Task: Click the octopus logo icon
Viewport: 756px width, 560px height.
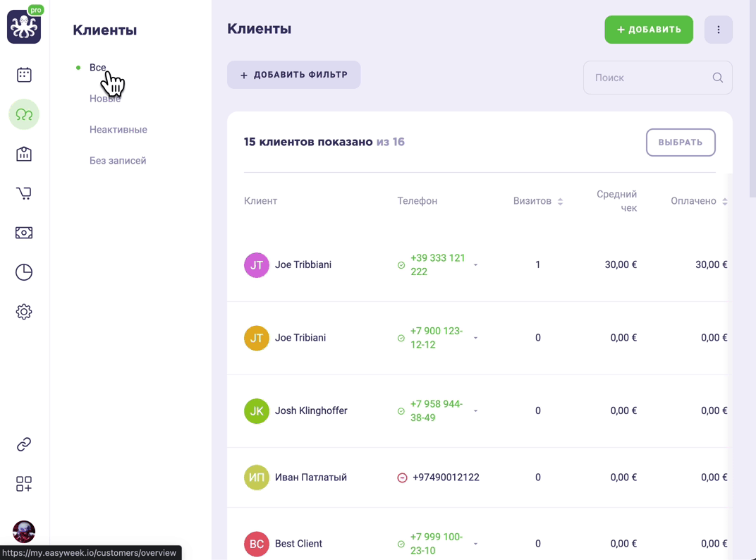Action: point(24,27)
